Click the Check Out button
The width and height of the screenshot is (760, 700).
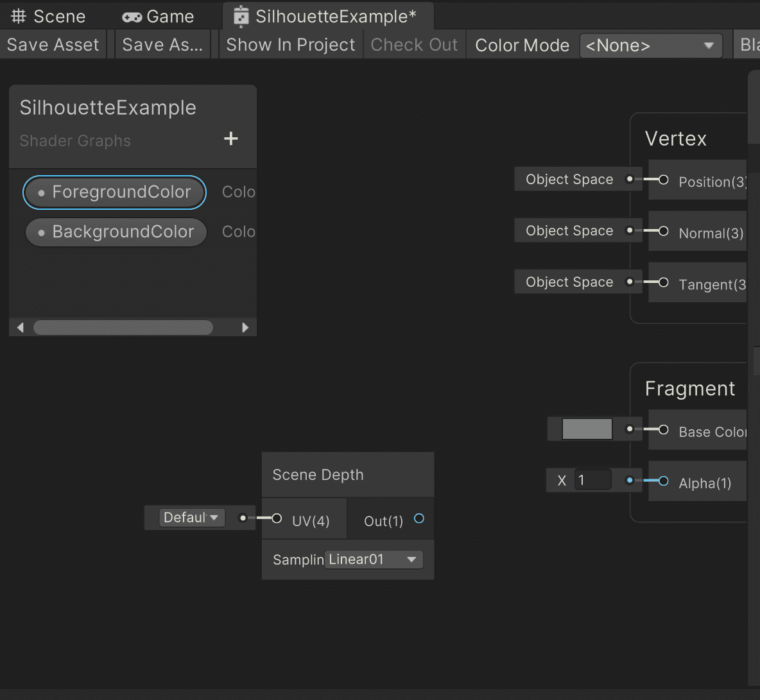pos(415,44)
